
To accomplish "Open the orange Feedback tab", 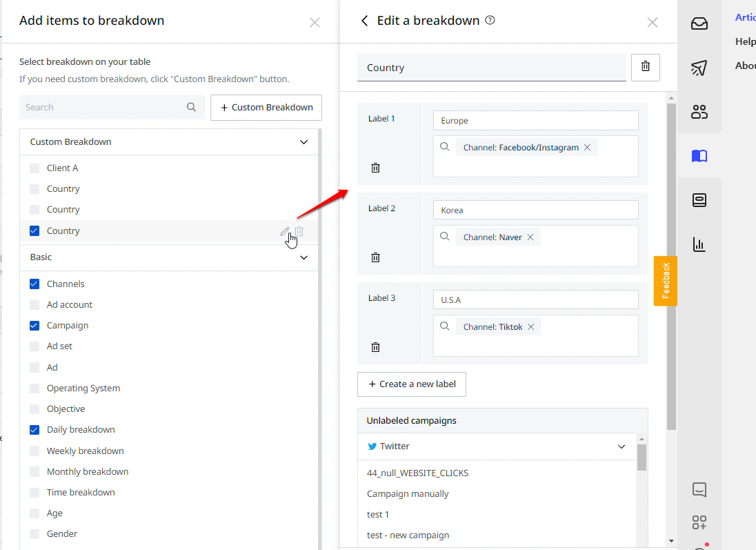I will (666, 281).
